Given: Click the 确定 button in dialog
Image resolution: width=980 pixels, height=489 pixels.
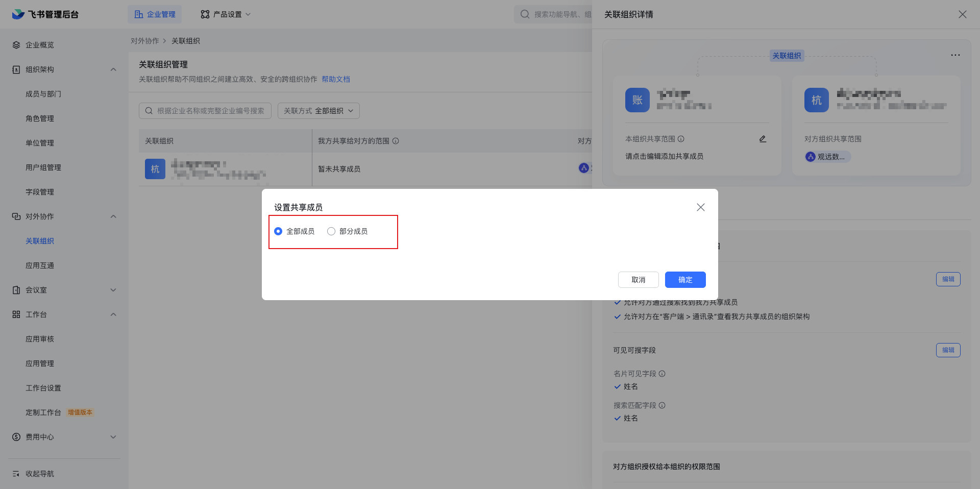Looking at the screenshot, I should click(685, 280).
